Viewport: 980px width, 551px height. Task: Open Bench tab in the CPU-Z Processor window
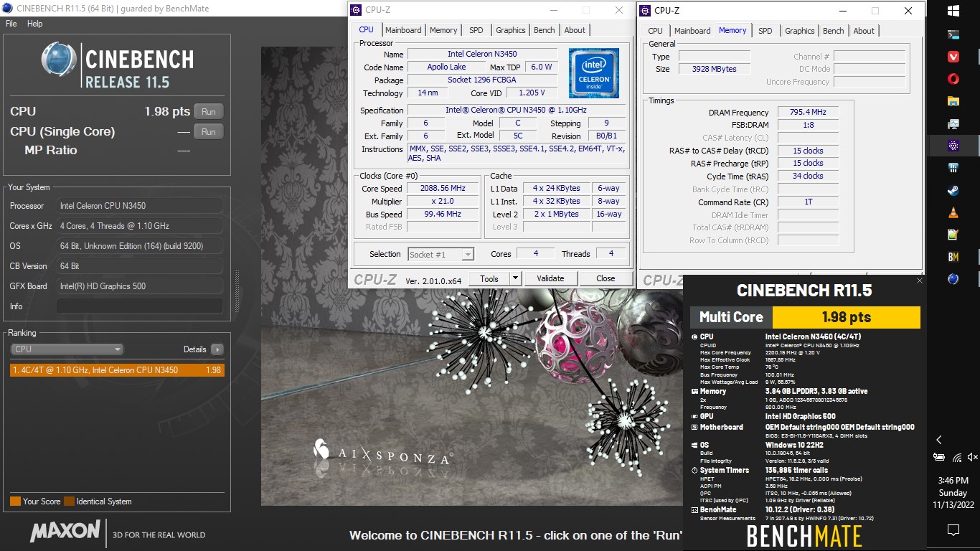tap(545, 30)
